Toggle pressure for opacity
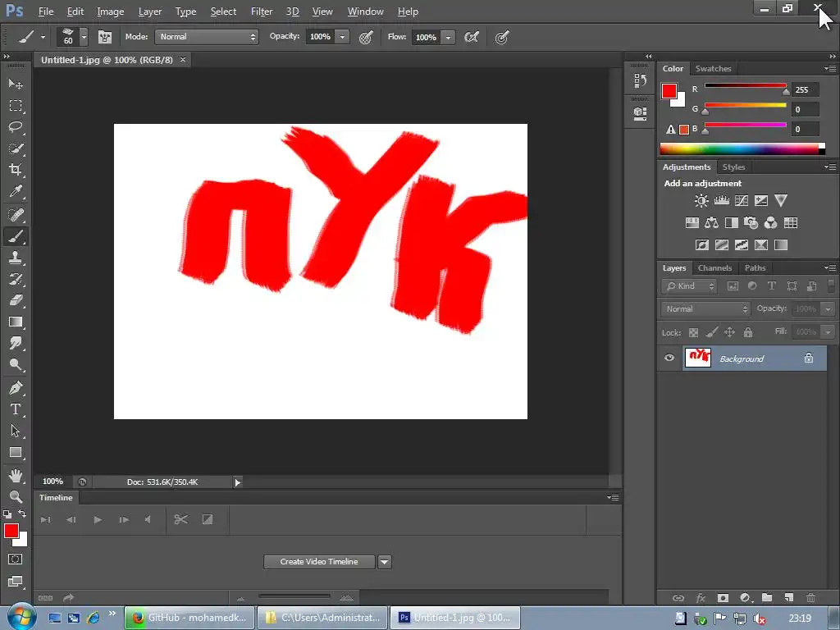Viewport: 840px width, 630px height. click(x=366, y=38)
